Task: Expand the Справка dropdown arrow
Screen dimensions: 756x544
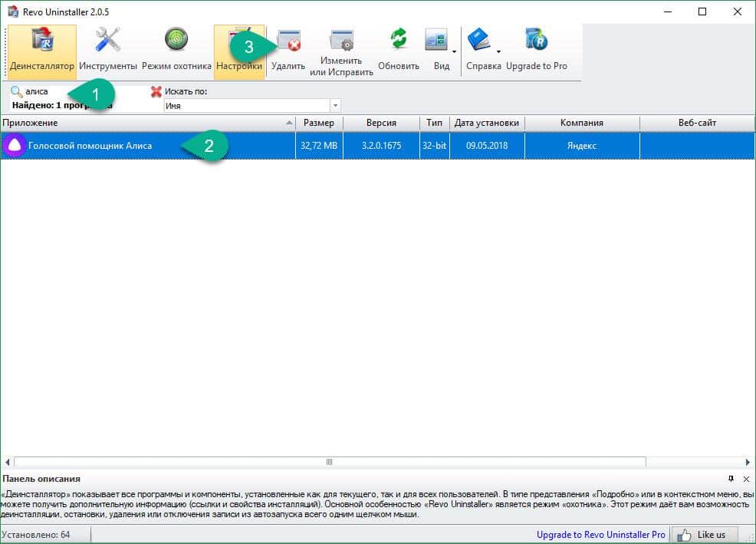Action: click(498, 52)
